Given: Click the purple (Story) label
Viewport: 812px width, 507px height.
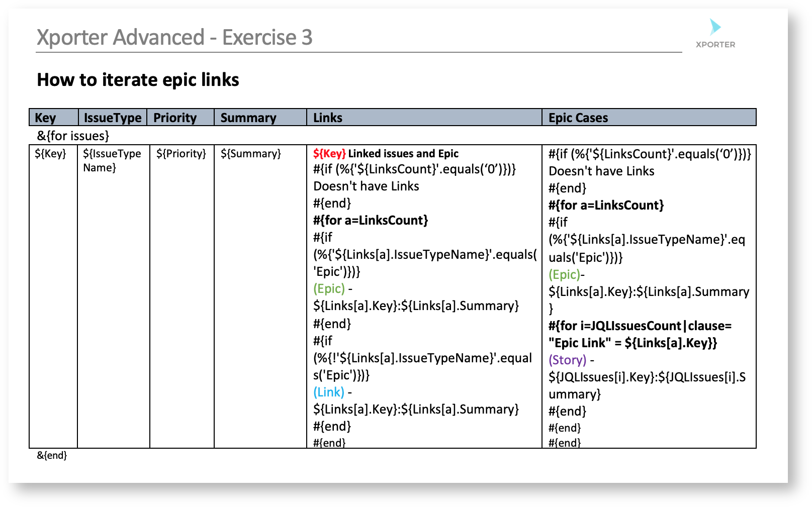Looking at the screenshot, I should (567, 360).
